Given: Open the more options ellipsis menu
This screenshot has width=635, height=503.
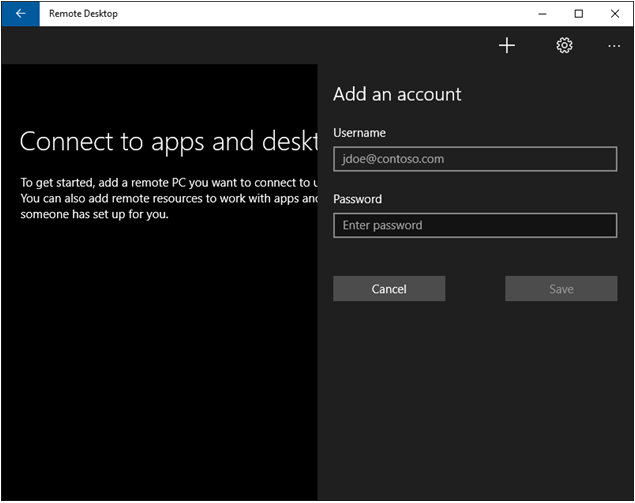Looking at the screenshot, I should click(x=614, y=46).
